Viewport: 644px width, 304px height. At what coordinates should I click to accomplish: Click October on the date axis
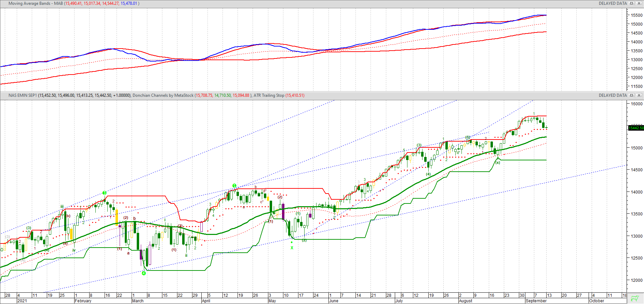coord(596,301)
